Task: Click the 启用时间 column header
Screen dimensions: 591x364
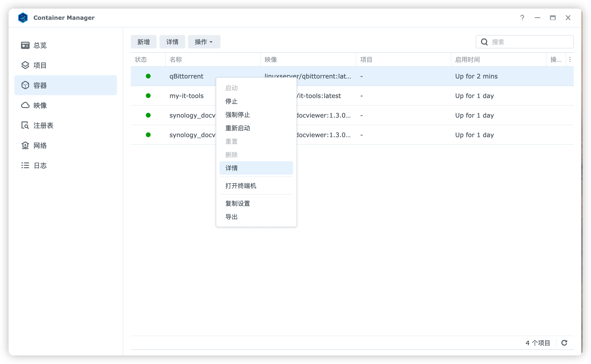Action: tap(467, 59)
